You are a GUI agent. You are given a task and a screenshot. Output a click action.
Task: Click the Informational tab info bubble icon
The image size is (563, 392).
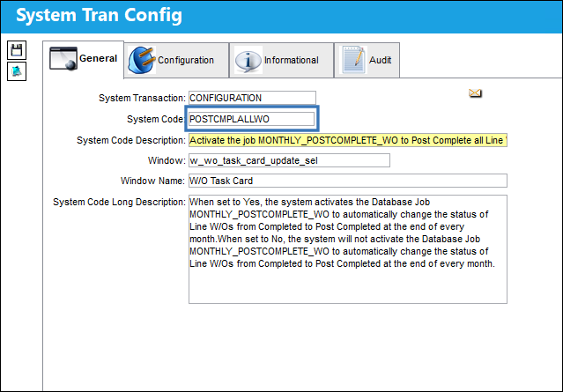[x=248, y=60]
